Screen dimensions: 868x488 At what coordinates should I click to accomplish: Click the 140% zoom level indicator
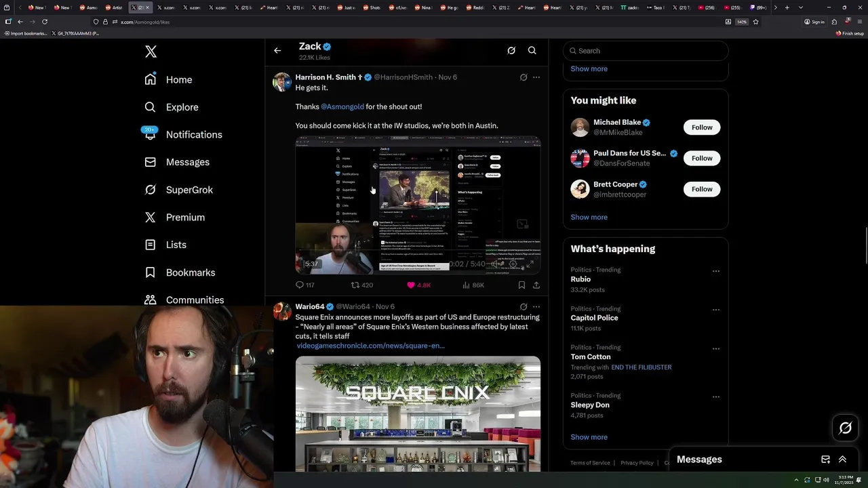741,22
